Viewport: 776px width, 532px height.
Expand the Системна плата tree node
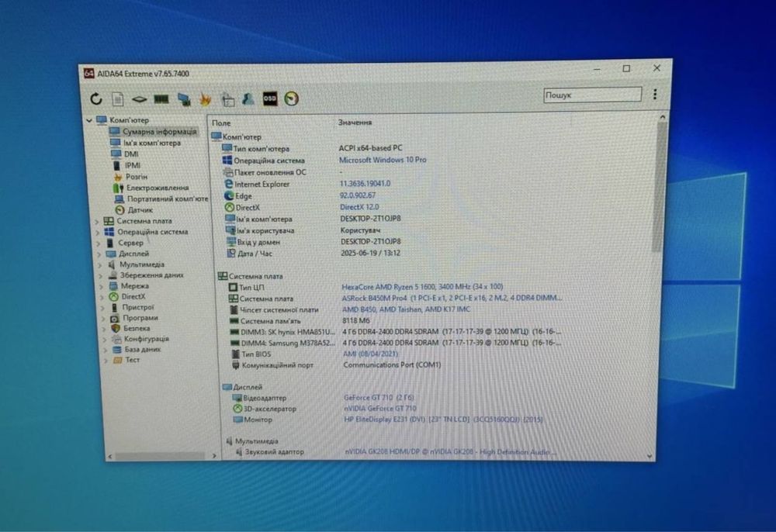pos(97,222)
